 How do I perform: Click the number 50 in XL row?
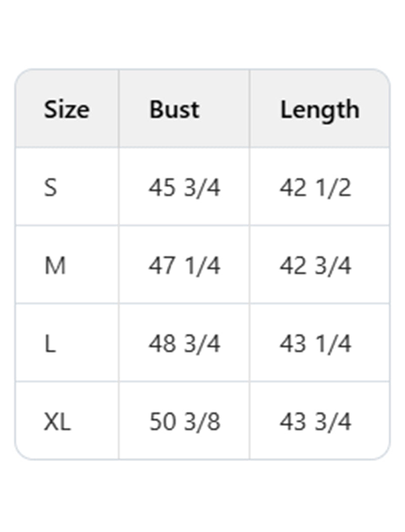click(162, 422)
